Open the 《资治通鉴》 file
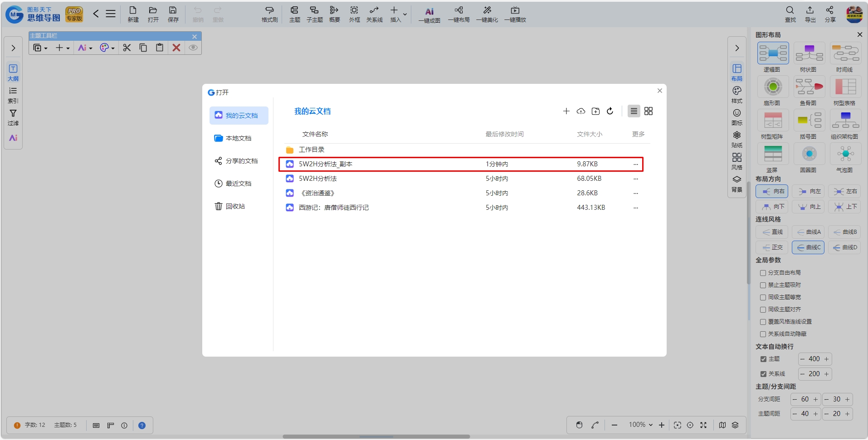The image size is (868, 440). click(x=317, y=193)
